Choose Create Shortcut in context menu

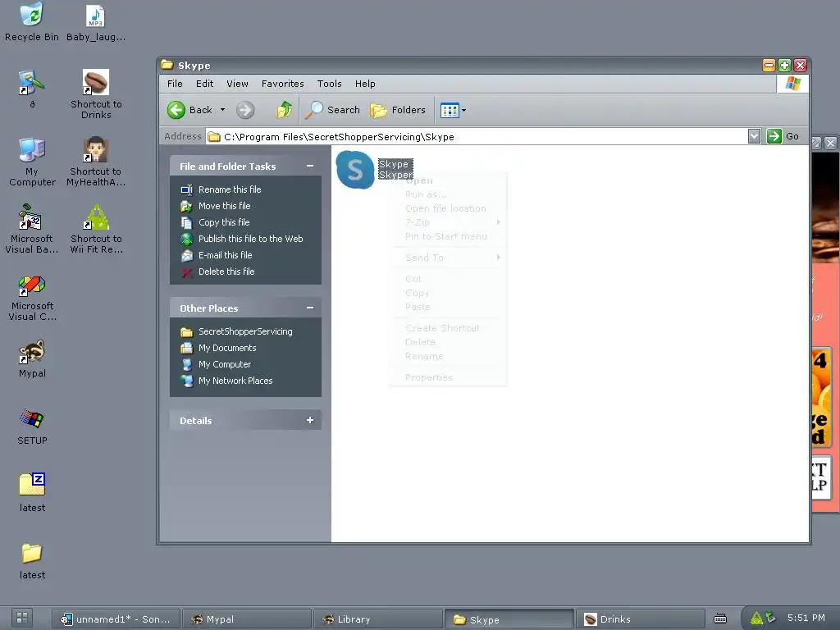pos(448,328)
